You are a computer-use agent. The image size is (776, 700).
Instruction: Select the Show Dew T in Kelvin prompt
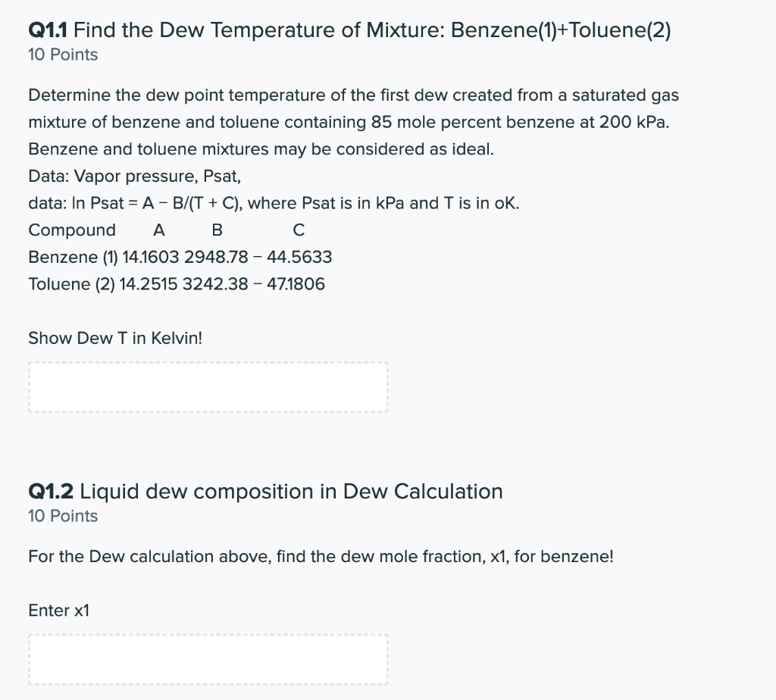(114, 338)
